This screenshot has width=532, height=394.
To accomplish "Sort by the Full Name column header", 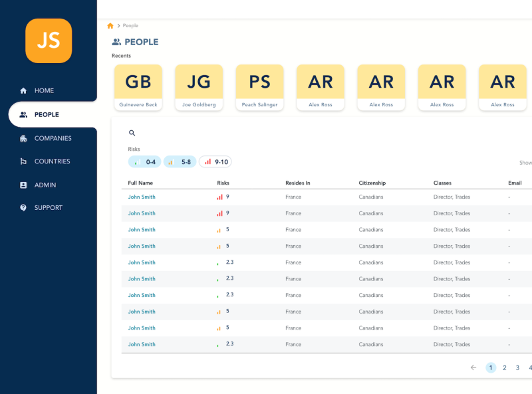I will click(x=142, y=183).
